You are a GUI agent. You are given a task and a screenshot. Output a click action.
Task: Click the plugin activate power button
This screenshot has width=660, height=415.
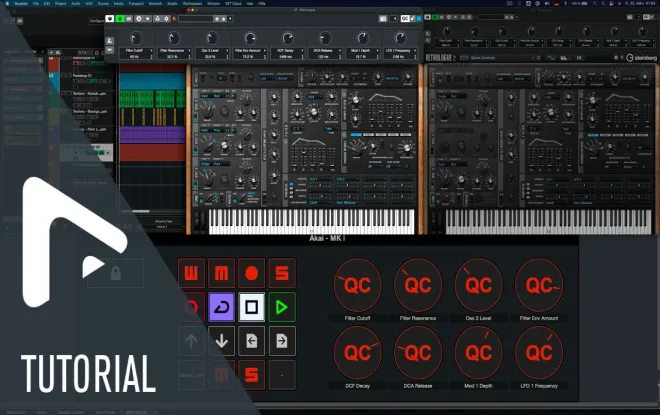point(110,19)
